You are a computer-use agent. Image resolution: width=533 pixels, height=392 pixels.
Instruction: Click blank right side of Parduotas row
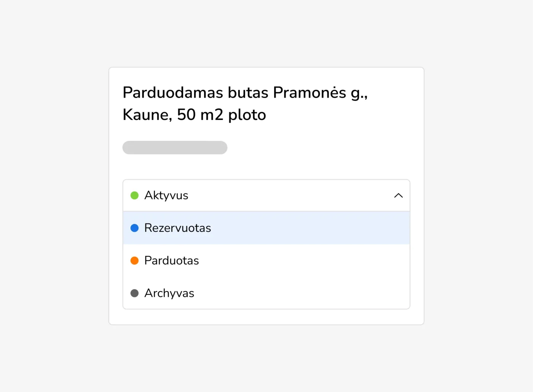pos(324,261)
